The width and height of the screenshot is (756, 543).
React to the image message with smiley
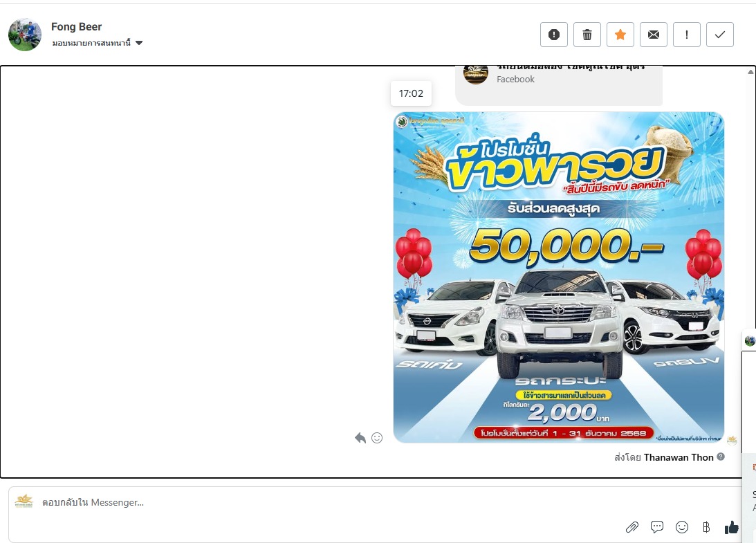pos(377,438)
